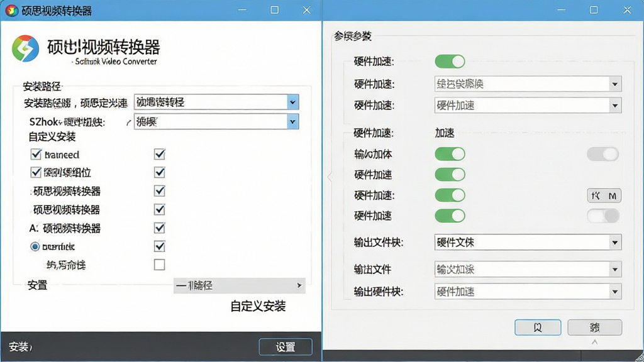Image resolution: width=644 pixels, height=362 pixels.
Task: Click the 'Video Converter' subtitle text
Action: (129, 62)
